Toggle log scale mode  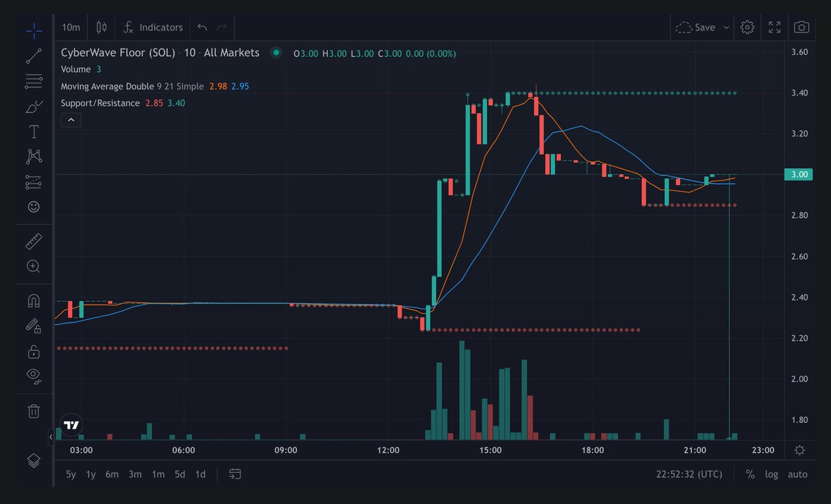(x=771, y=474)
